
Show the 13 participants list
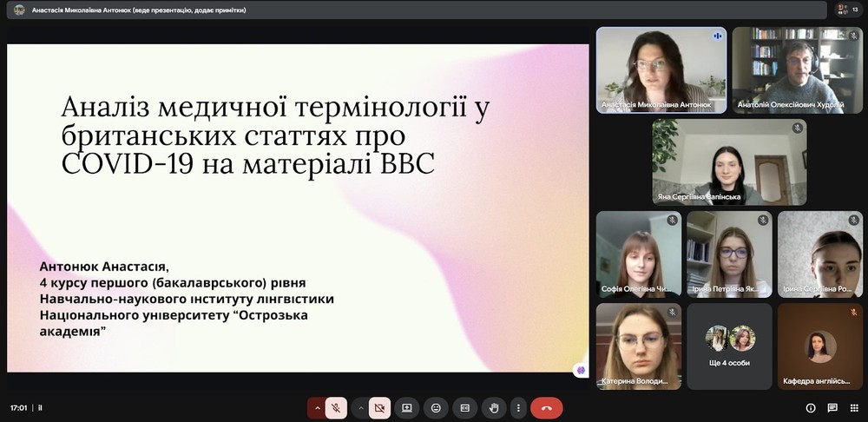tap(841, 10)
